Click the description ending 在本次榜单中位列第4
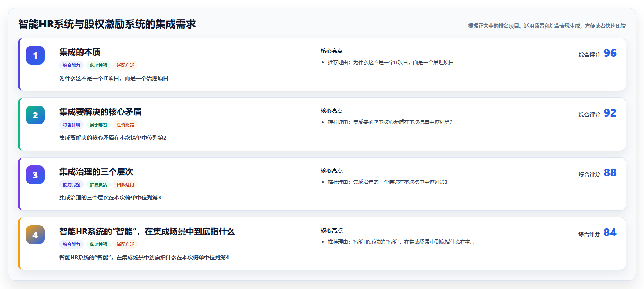Image resolution: width=644 pixels, height=289 pixels. click(144, 257)
